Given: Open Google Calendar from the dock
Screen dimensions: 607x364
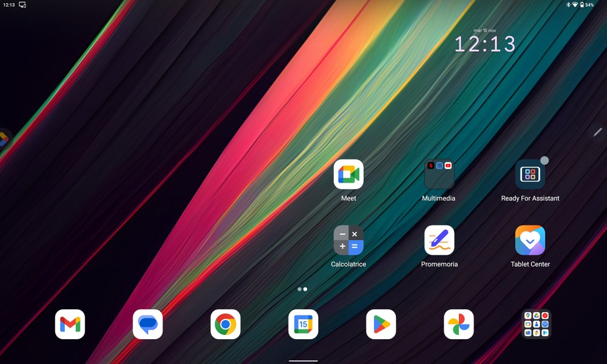Looking at the screenshot, I should tap(303, 324).
